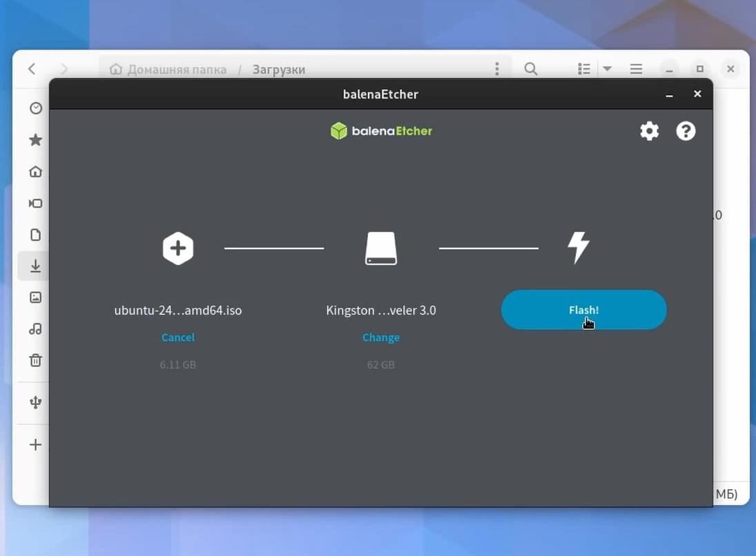Click the ubuntu-24…amd64.iso file name

click(178, 310)
